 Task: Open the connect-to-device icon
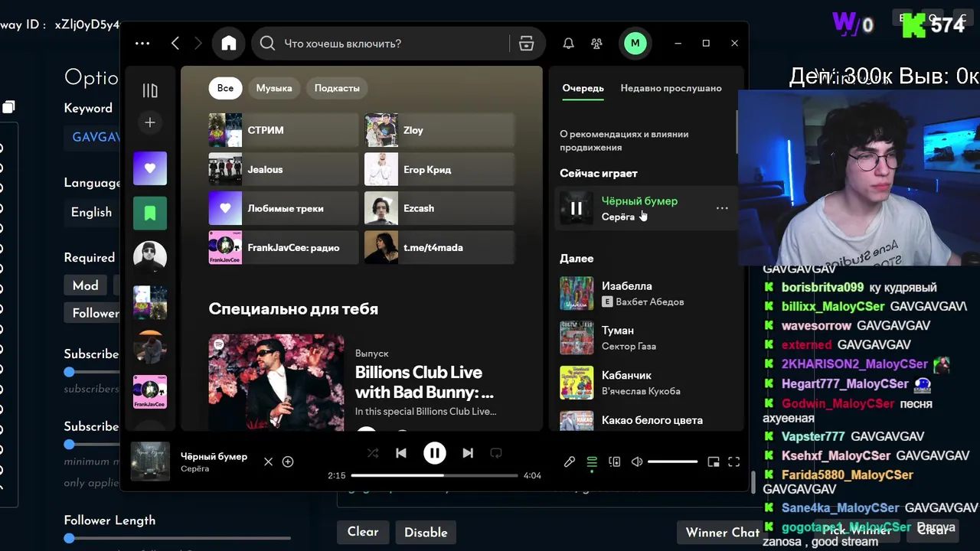[614, 461]
